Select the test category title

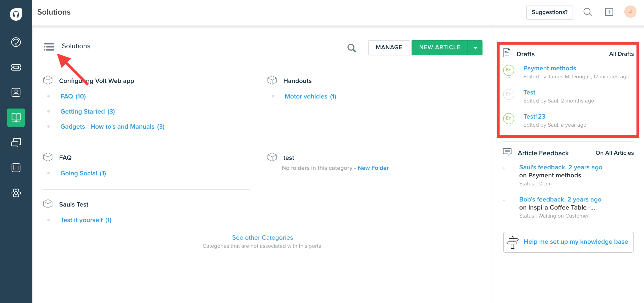point(289,158)
